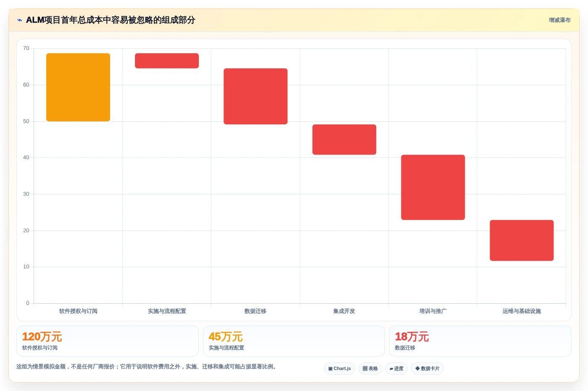The width and height of the screenshot is (588, 391).
Task: Click the red 培训与推广 bar
Action: [433, 187]
